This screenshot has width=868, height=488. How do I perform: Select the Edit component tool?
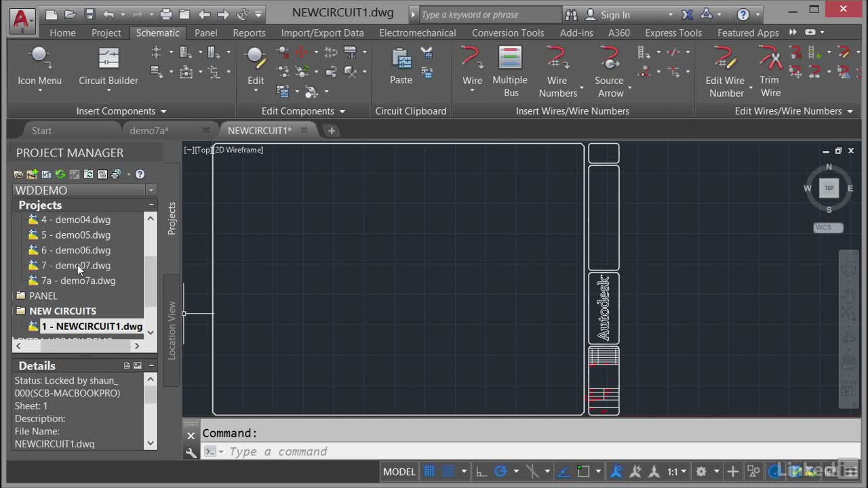tap(256, 68)
